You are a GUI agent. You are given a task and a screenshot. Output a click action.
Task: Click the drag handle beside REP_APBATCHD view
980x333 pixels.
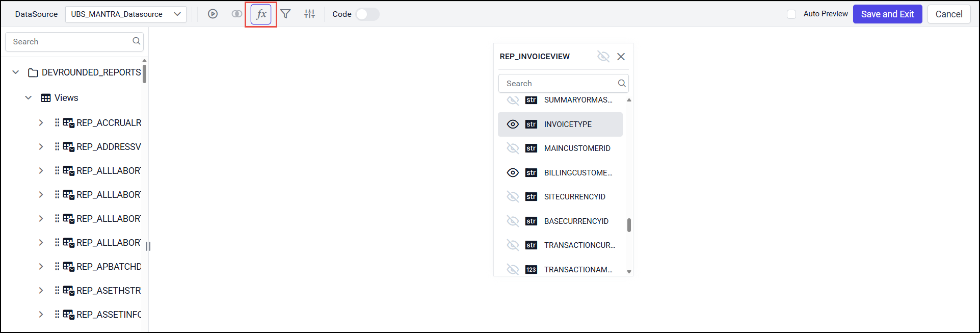click(57, 267)
